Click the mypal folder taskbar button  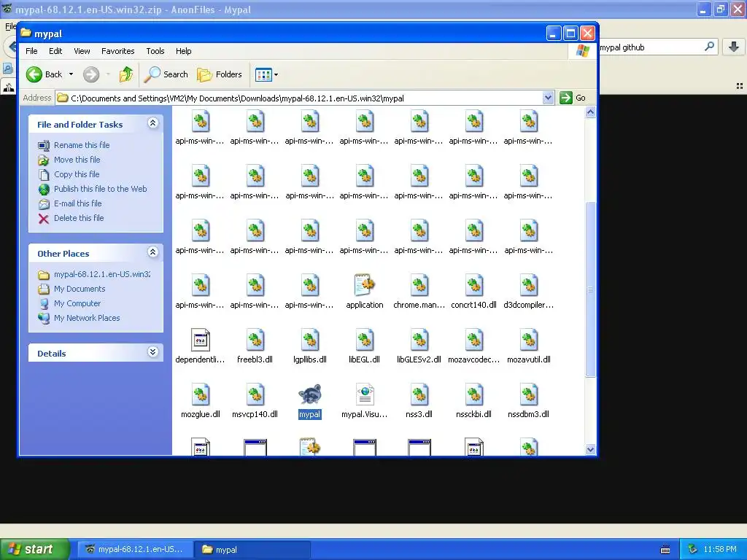252,550
